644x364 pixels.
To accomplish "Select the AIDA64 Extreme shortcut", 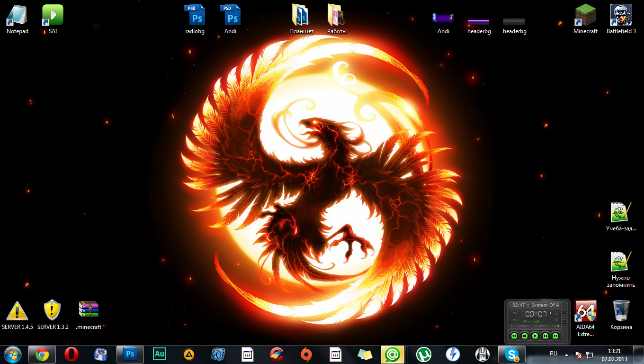I will (x=585, y=318).
